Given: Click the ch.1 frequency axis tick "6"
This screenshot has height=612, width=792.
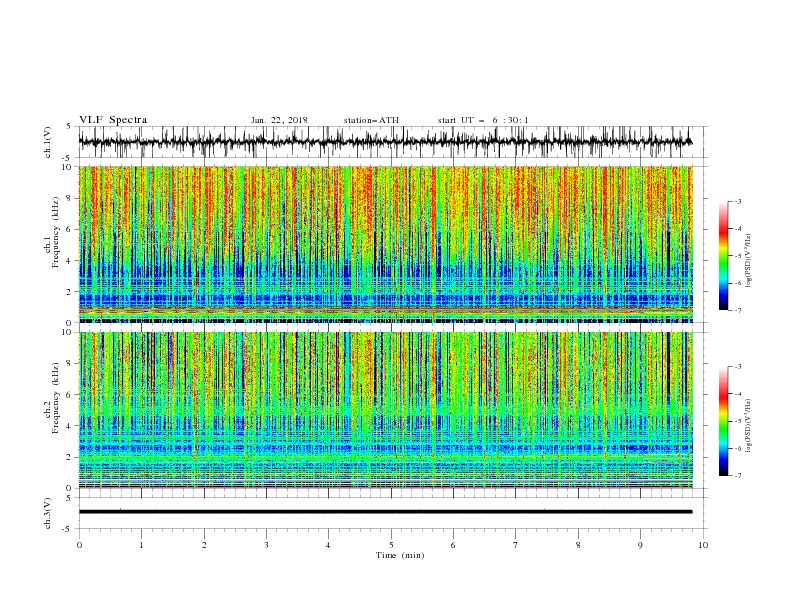Looking at the screenshot, I should tap(69, 229).
